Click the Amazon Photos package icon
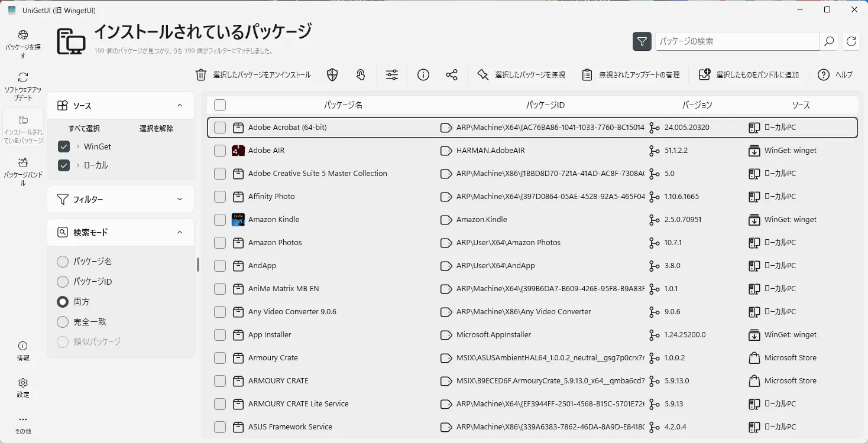The image size is (868, 443). 238,243
